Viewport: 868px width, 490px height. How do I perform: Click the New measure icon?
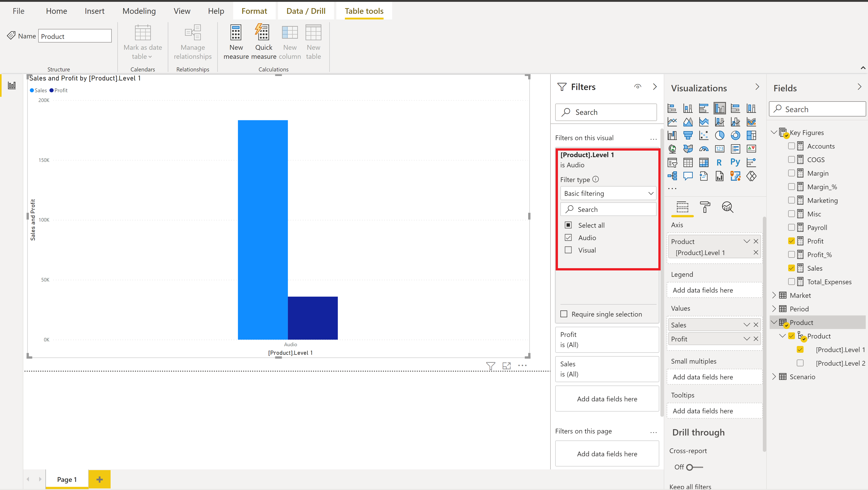(236, 33)
